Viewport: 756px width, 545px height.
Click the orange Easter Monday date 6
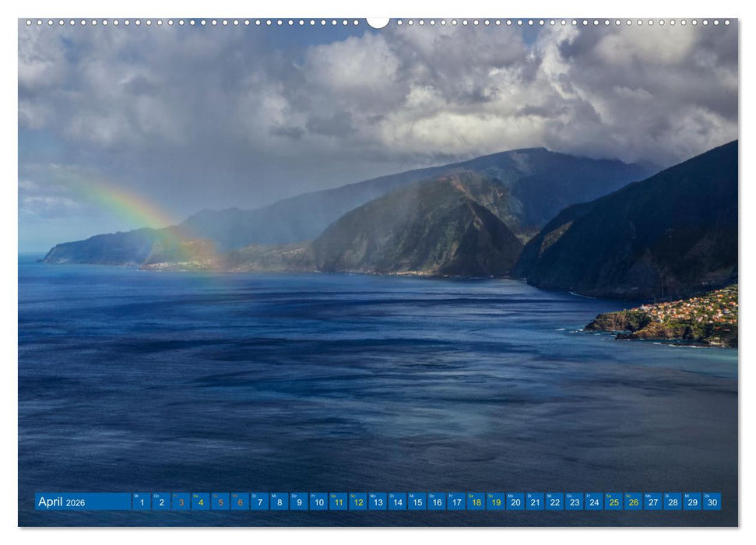tap(240, 503)
